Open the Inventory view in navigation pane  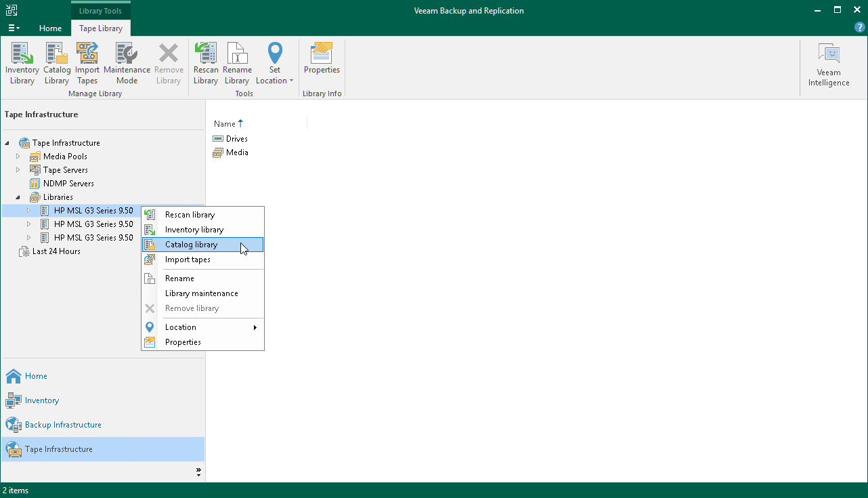[x=103, y=400]
